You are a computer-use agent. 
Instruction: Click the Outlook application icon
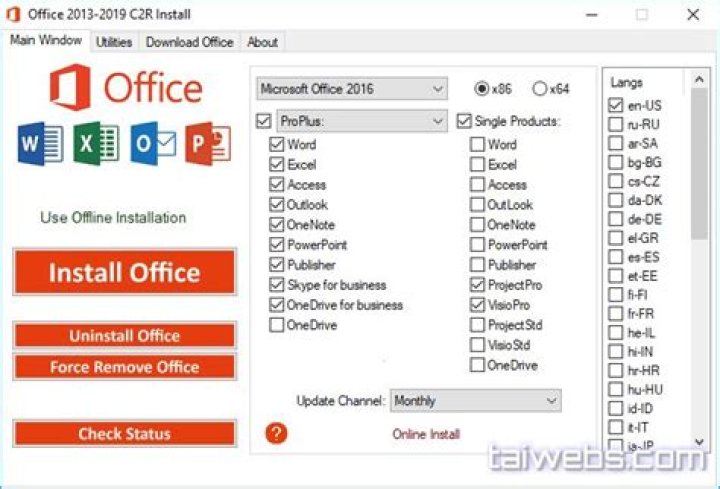click(153, 144)
